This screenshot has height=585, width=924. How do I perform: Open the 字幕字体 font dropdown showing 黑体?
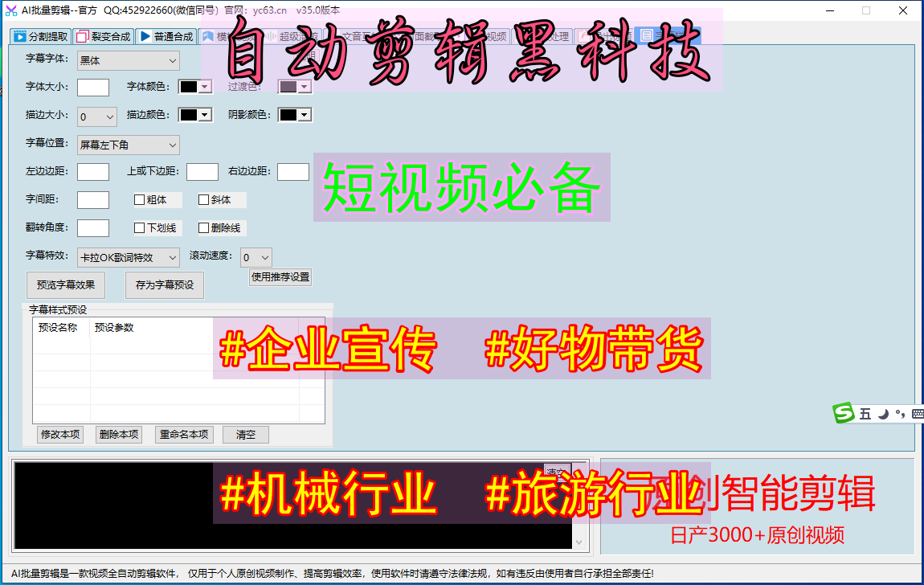click(x=129, y=61)
